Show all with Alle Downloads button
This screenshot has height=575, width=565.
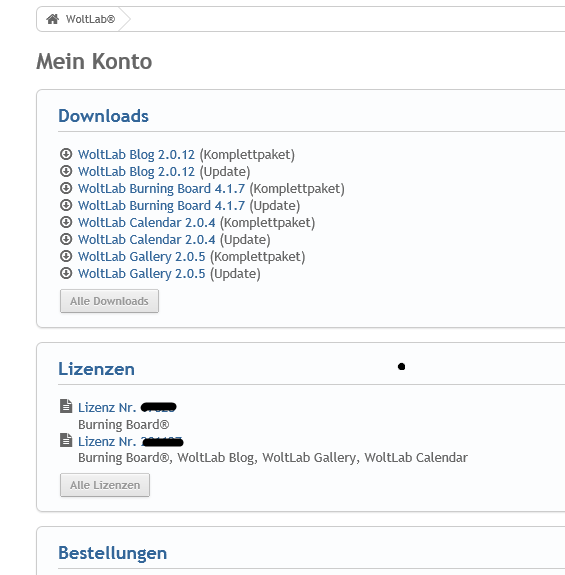coord(109,301)
